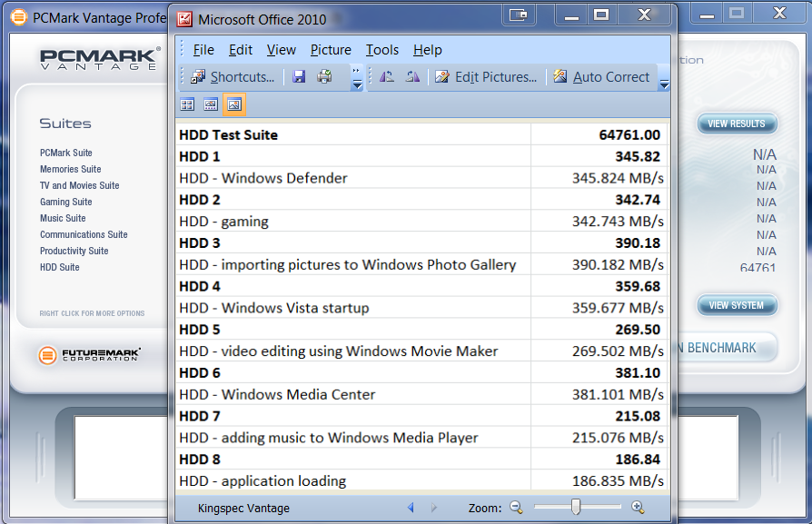812x524 pixels.
Task: Open the Shortcuts pane
Action: 233,77
